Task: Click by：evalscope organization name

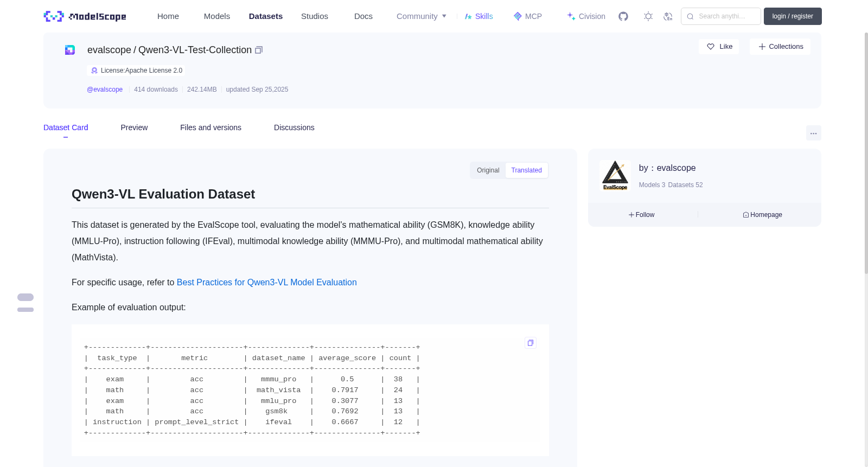Action: point(667,168)
